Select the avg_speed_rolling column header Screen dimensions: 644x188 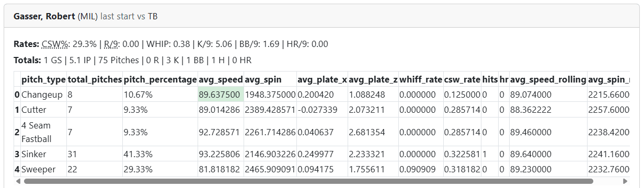tap(548, 80)
